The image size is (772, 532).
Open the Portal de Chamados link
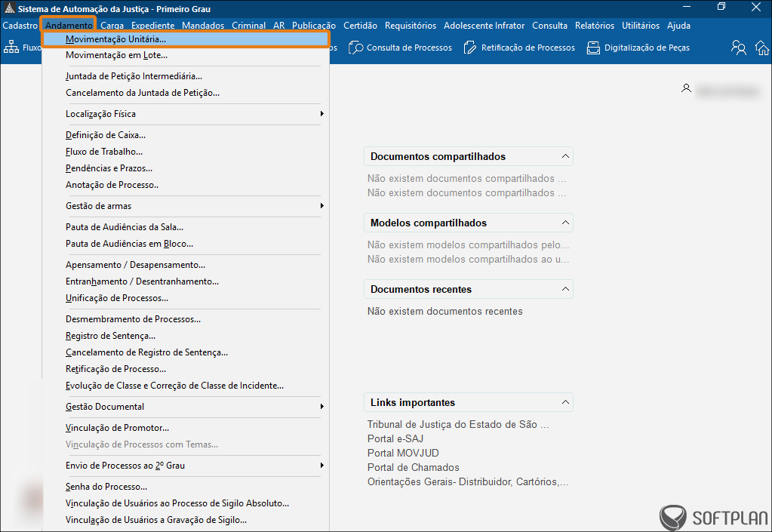pos(413,468)
